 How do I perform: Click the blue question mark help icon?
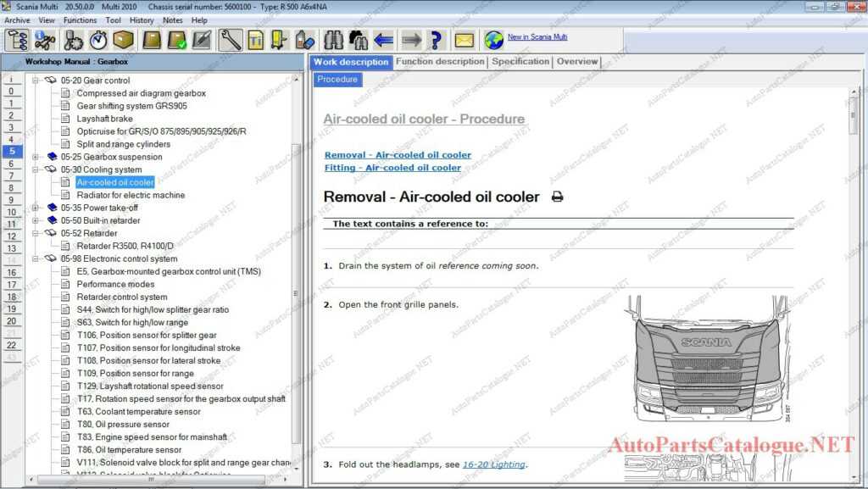coord(436,40)
